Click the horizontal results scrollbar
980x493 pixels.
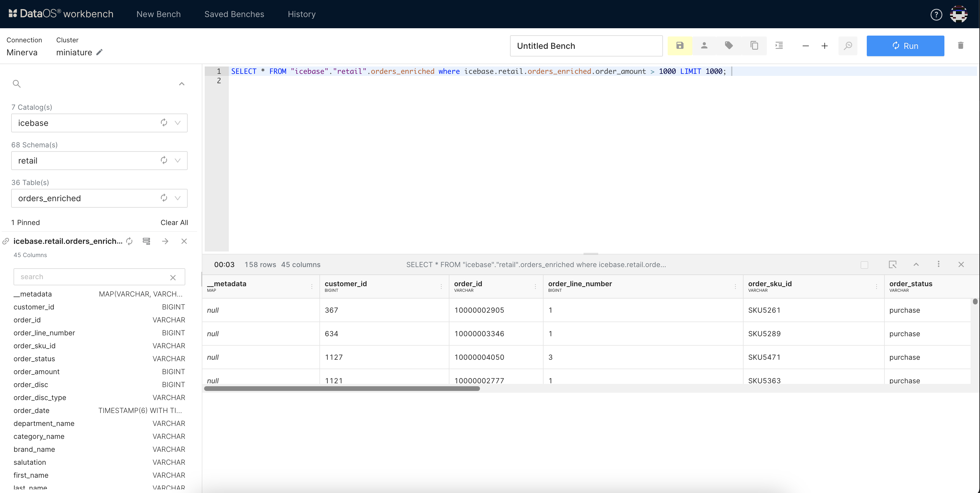tap(342, 388)
